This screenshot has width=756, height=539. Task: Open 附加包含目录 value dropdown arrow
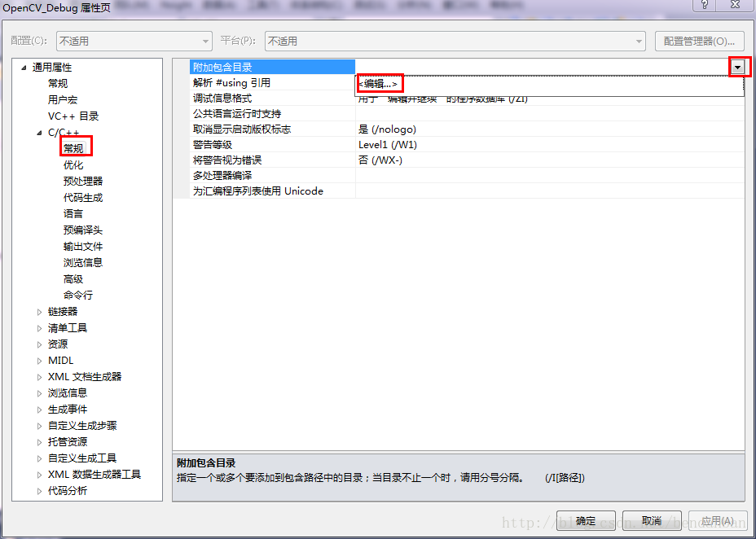(x=738, y=68)
